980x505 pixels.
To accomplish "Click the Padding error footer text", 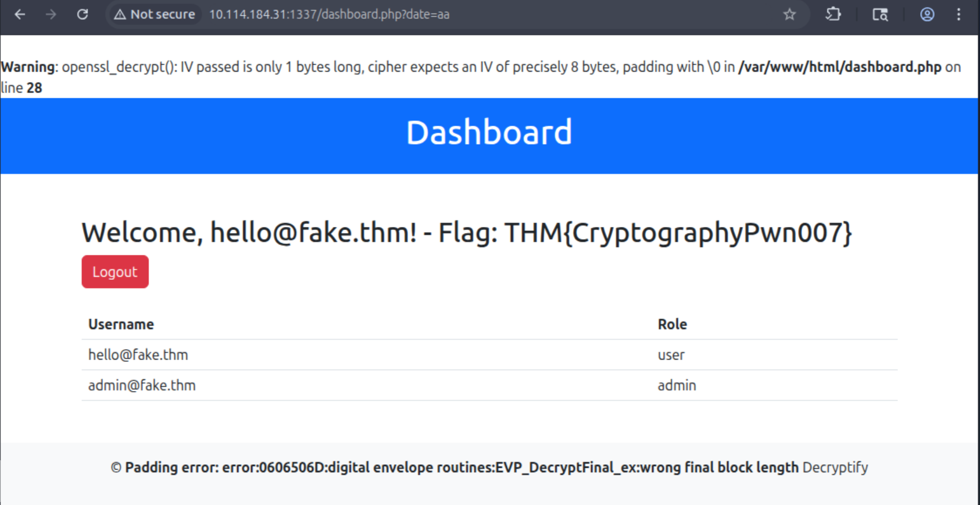I will 462,467.
